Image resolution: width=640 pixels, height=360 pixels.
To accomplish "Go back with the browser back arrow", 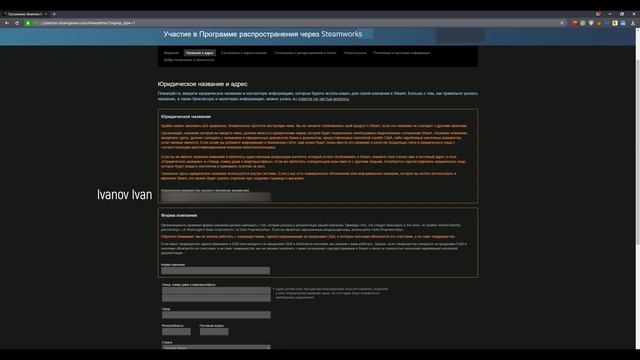I will point(7,23).
